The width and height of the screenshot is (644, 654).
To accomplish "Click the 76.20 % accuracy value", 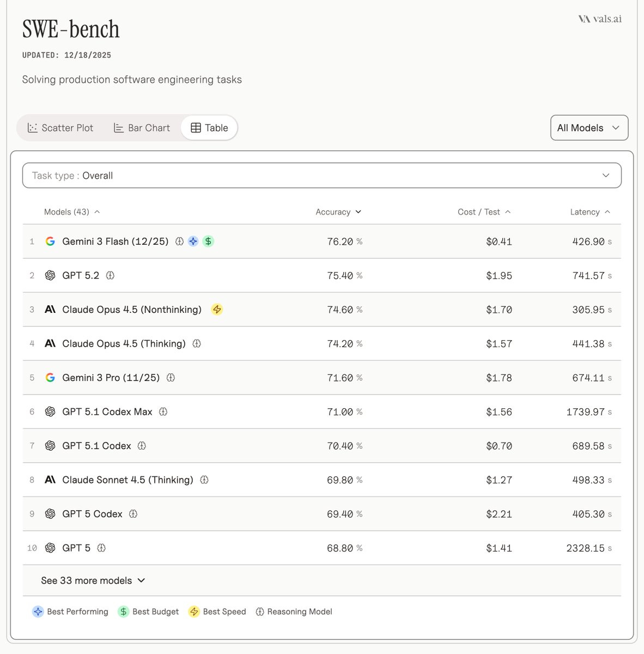I will pyautogui.click(x=344, y=241).
